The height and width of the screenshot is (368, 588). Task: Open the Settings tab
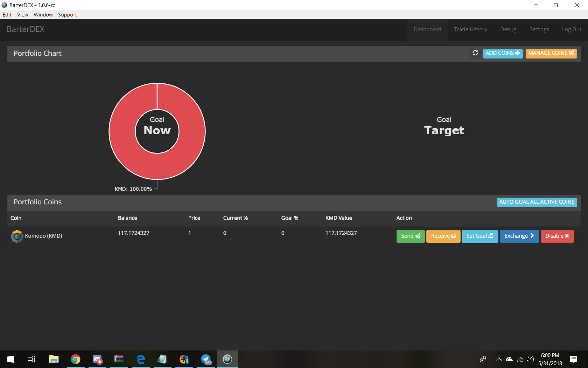pos(539,29)
